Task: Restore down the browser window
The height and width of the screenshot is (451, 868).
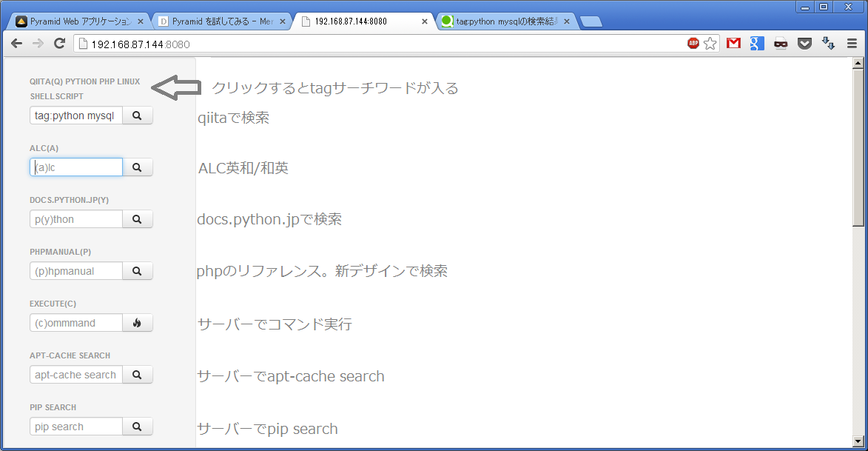Action: (824, 7)
